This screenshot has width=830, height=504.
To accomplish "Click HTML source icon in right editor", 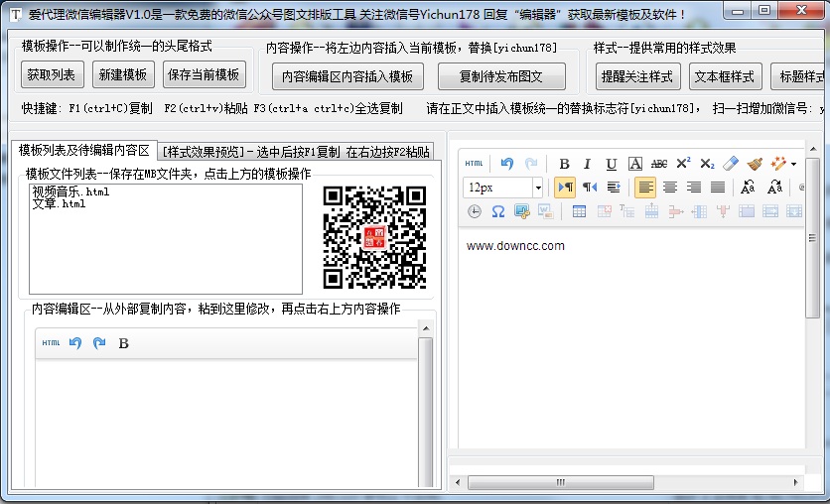I will tap(474, 164).
